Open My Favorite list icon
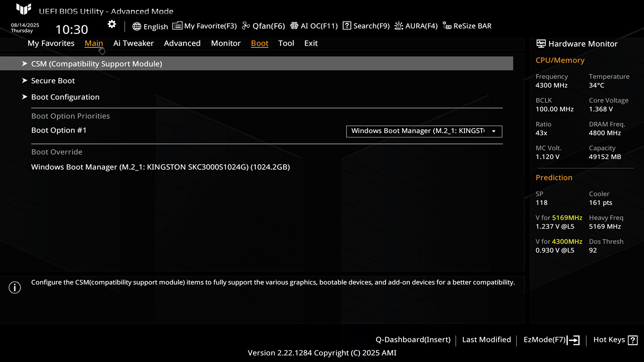This screenshot has height=362, width=644. pyautogui.click(x=177, y=26)
